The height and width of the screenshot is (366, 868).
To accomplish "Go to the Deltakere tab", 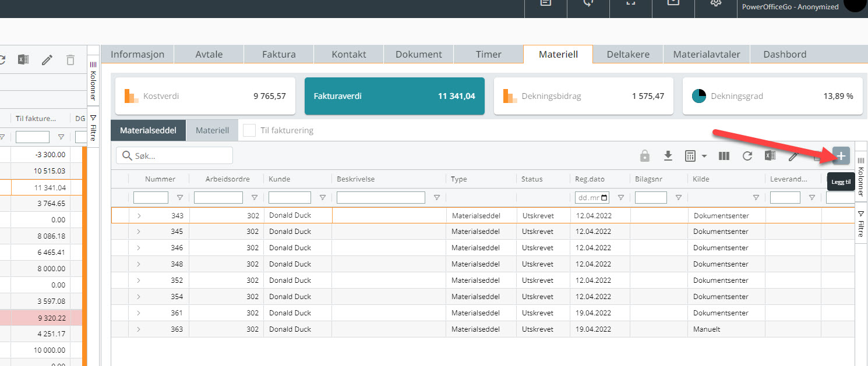I will [x=628, y=54].
